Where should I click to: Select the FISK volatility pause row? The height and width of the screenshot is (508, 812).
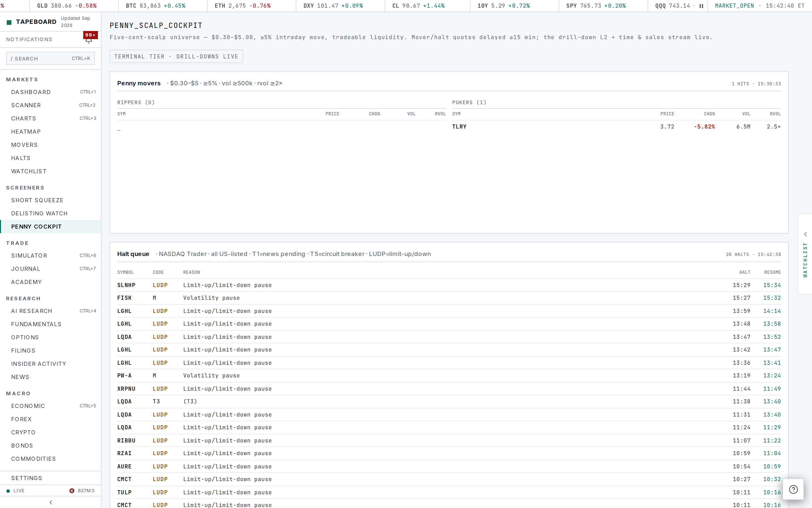[449, 298]
